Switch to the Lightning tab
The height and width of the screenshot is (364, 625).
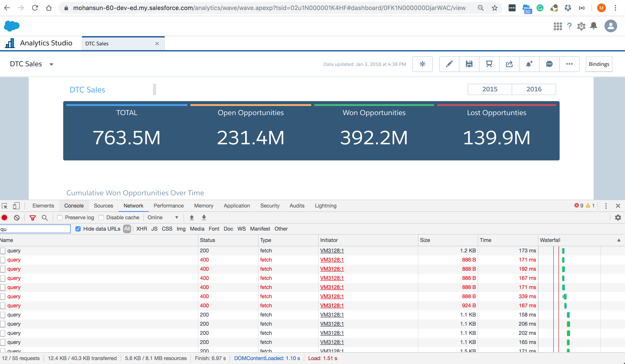(326, 206)
